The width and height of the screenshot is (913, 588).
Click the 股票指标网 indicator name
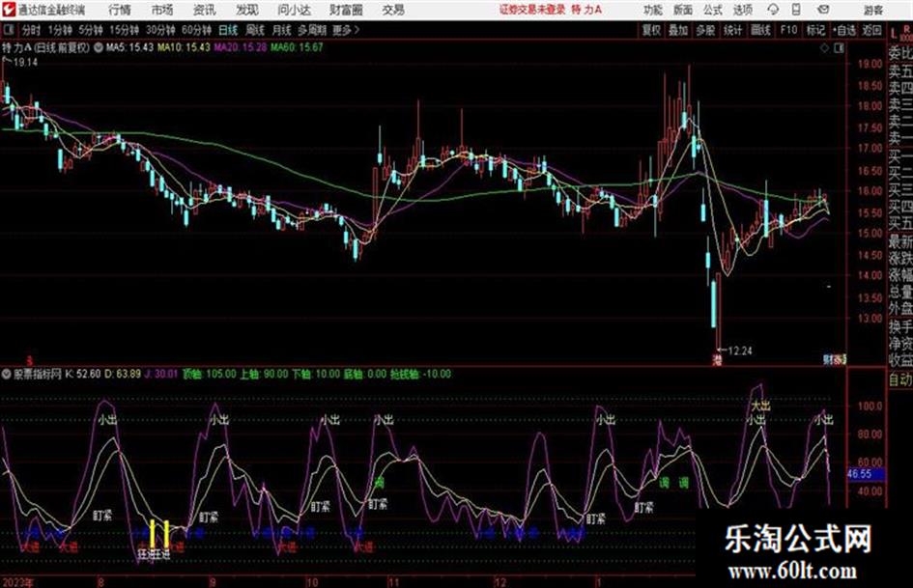click(x=38, y=374)
